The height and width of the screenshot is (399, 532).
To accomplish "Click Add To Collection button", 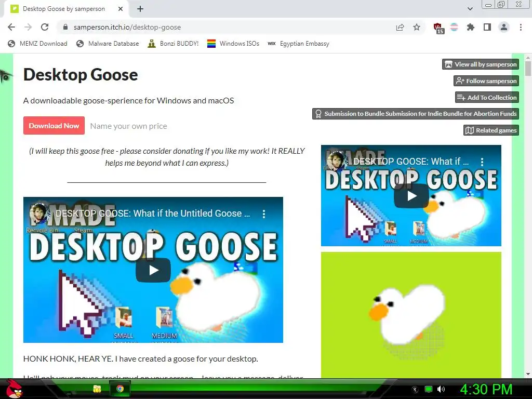I will 487,97.
